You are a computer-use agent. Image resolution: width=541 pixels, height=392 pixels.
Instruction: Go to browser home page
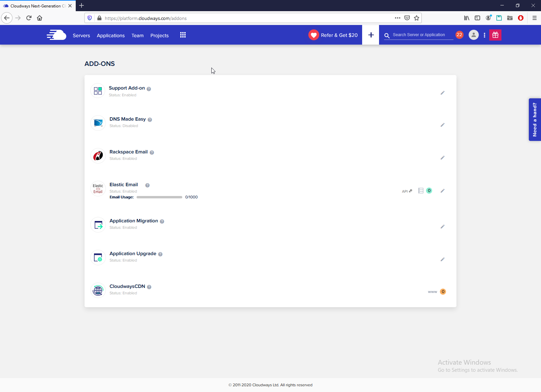(40, 18)
